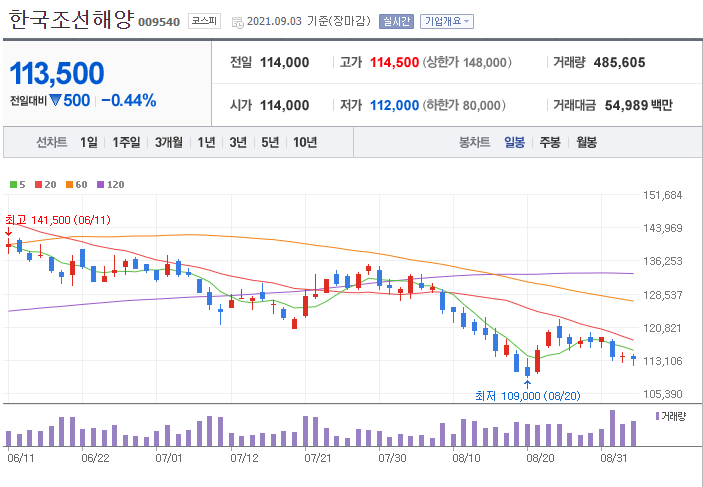The width and height of the screenshot is (703, 487).
Task: Click y-axis label 120,821
Action: (663, 328)
